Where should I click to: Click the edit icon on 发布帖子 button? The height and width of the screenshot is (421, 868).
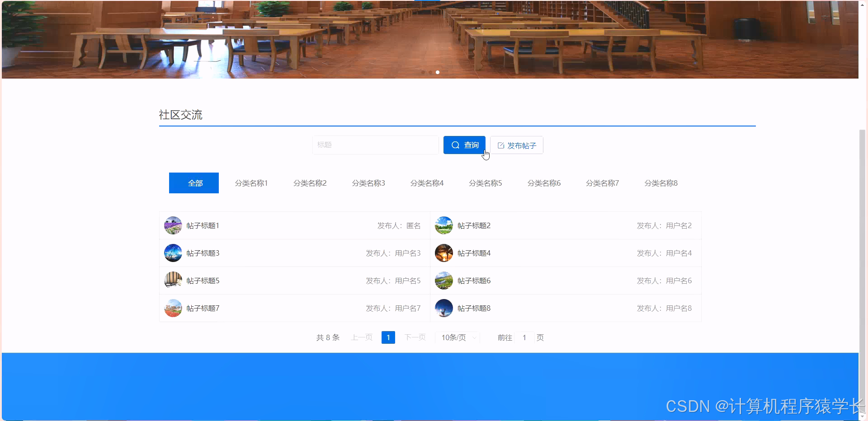[x=500, y=145]
